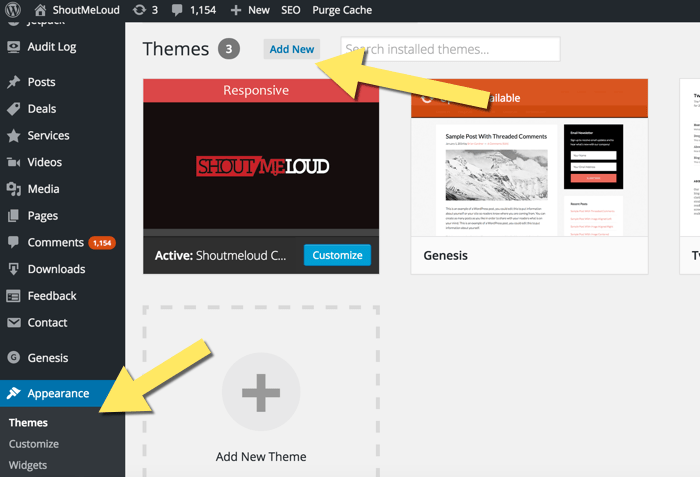The image size is (700, 477).
Task: Open the SEO menu in admin bar
Action: click(x=291, y=10)
